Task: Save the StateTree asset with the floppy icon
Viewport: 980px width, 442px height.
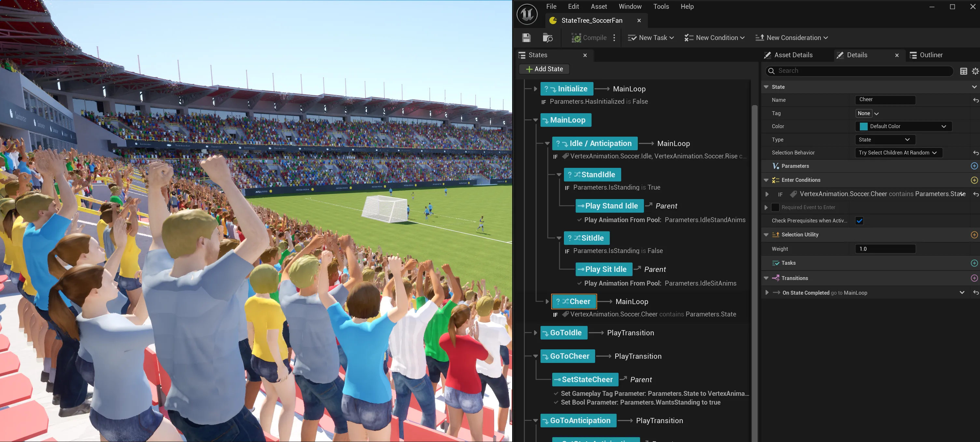Action: tap(526, 38)
